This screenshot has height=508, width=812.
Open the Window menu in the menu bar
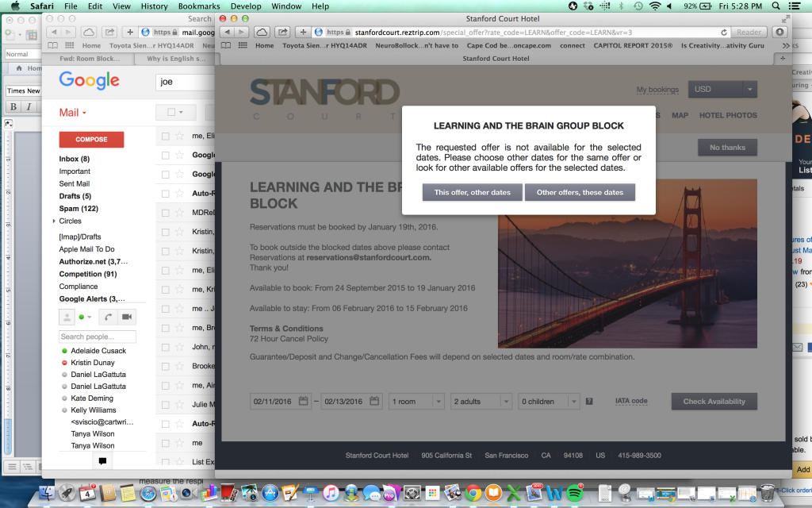pyautogui.click(x=286, y=6)
